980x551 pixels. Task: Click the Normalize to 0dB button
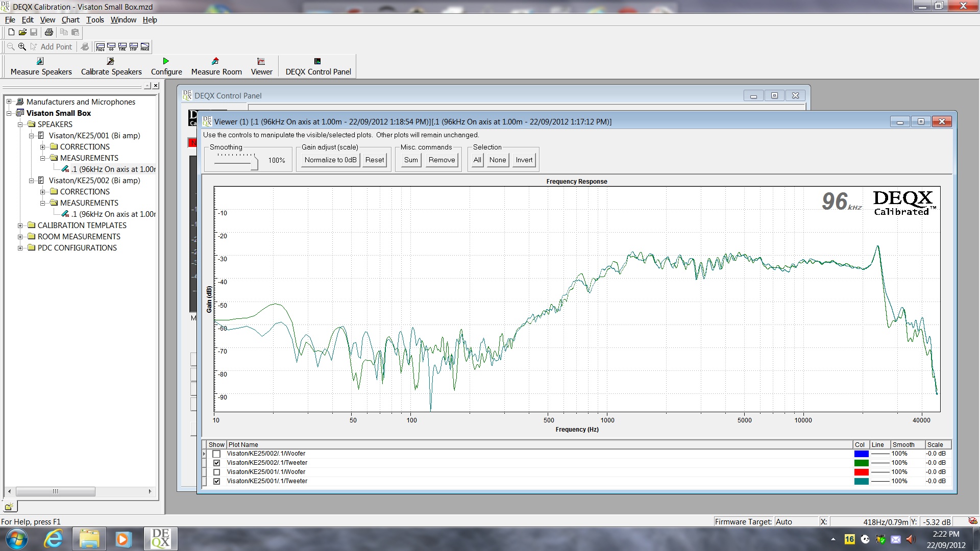pos(330,160)
